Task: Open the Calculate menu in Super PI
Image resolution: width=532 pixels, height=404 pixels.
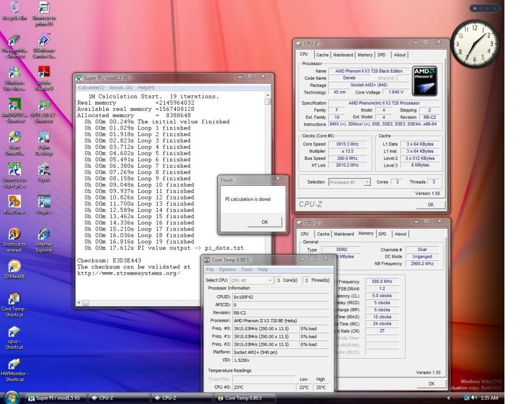Action: point(91,87)
